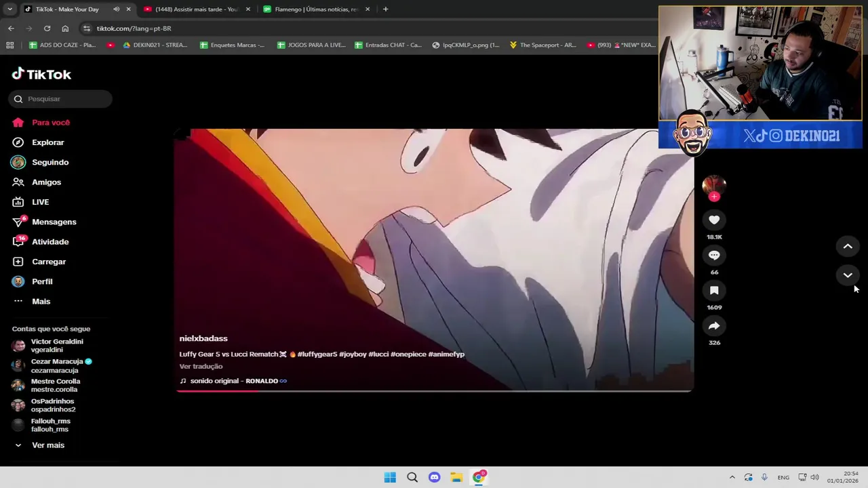
Task: Open The Spaceport bookmark
Action: tap(542, 45)
